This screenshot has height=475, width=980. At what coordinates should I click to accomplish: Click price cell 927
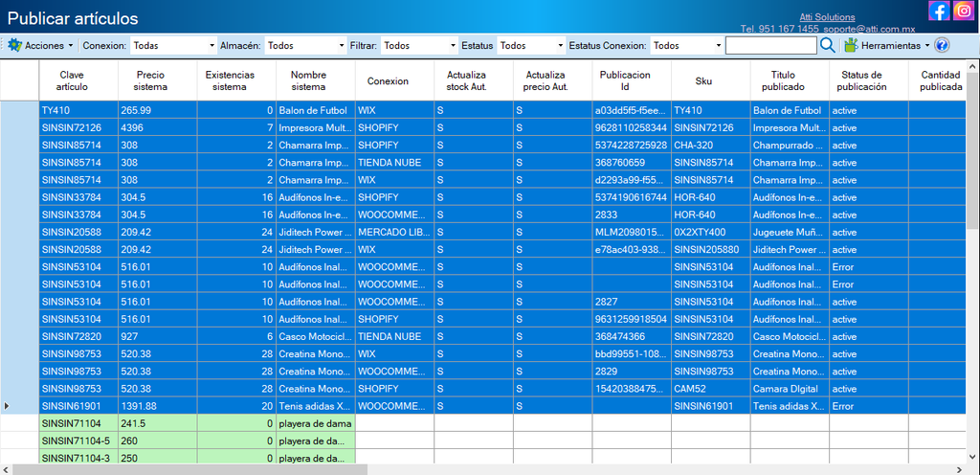coord(157,336)
